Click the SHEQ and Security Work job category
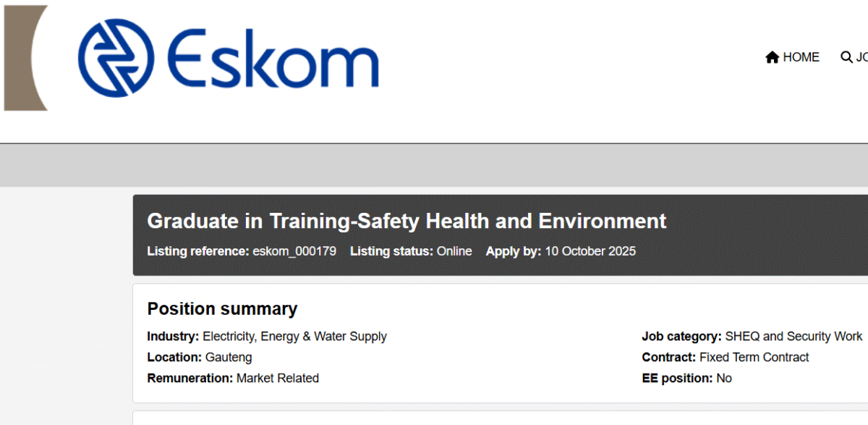868x425 pixels. click(791, 336)
